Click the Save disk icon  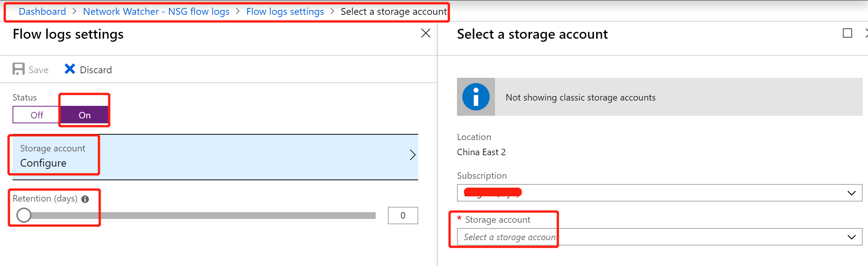pos(18,69)
